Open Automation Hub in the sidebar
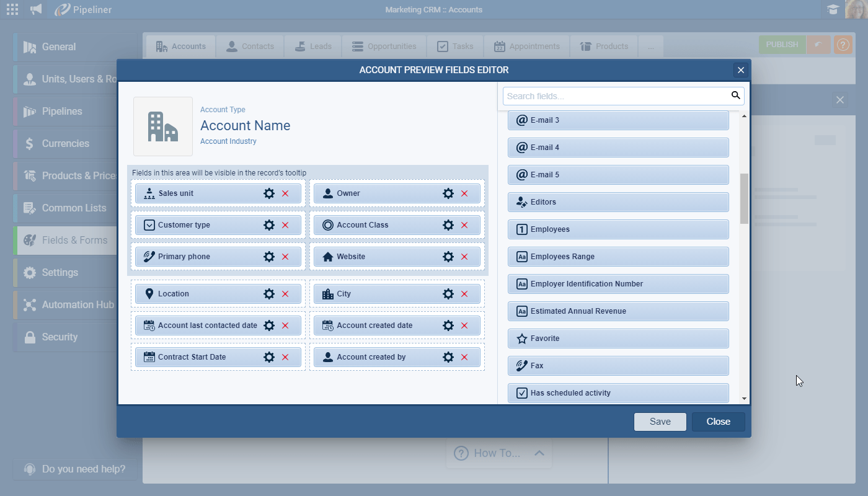Image resolution: width=868 pixels, height=496 pixels. [77, 305]
